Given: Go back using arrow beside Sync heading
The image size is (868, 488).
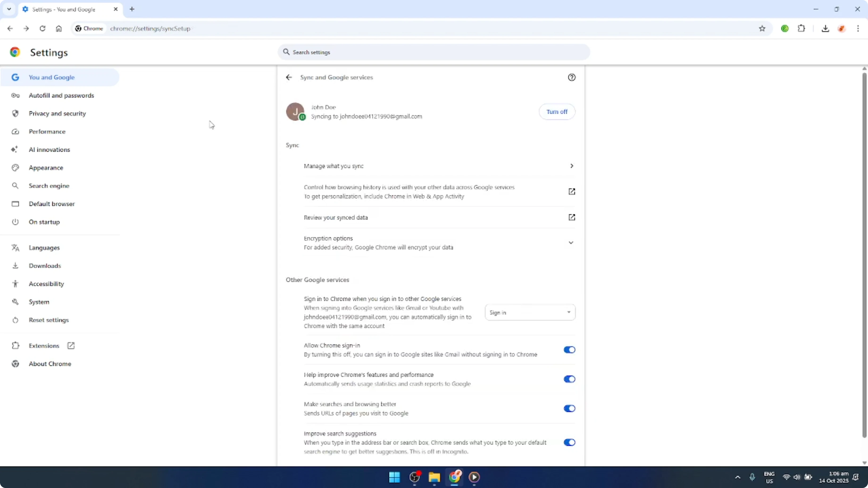Looking at the screenshot, I should (289, 77).
